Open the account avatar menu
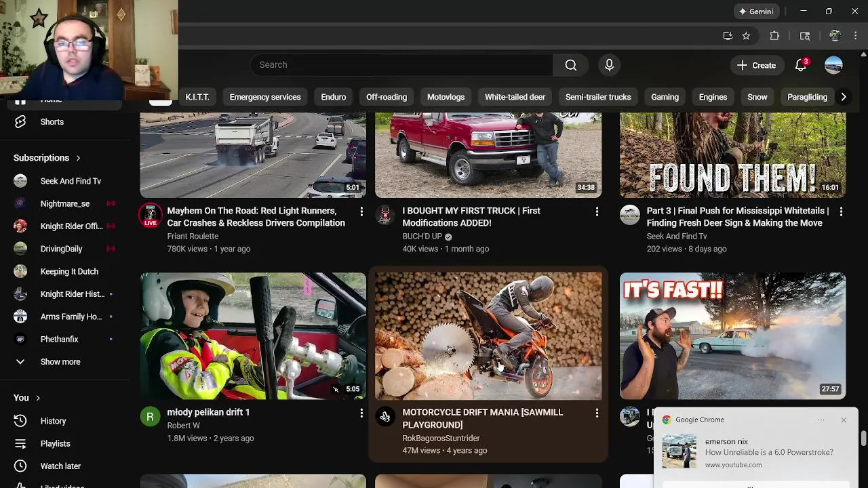The image size is (868, 488). (833, 65)
